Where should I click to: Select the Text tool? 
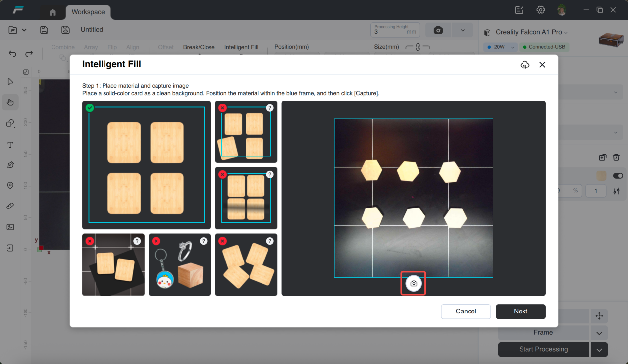10,145
